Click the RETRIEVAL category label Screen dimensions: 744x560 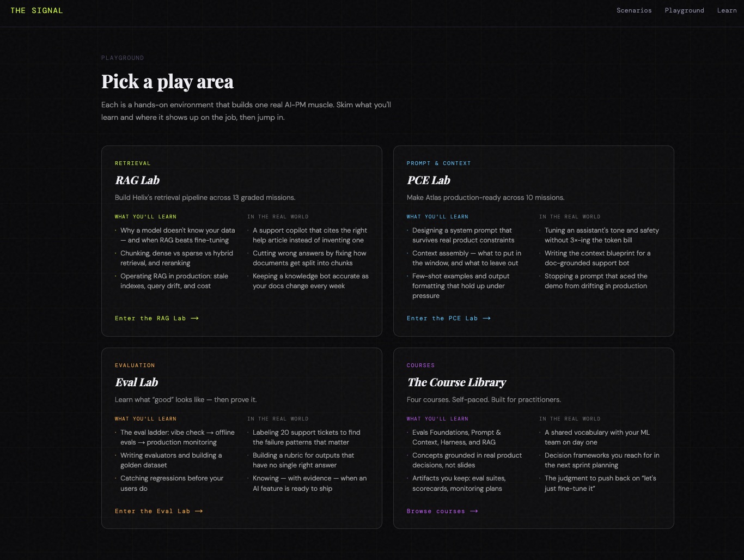coord(133,163)
